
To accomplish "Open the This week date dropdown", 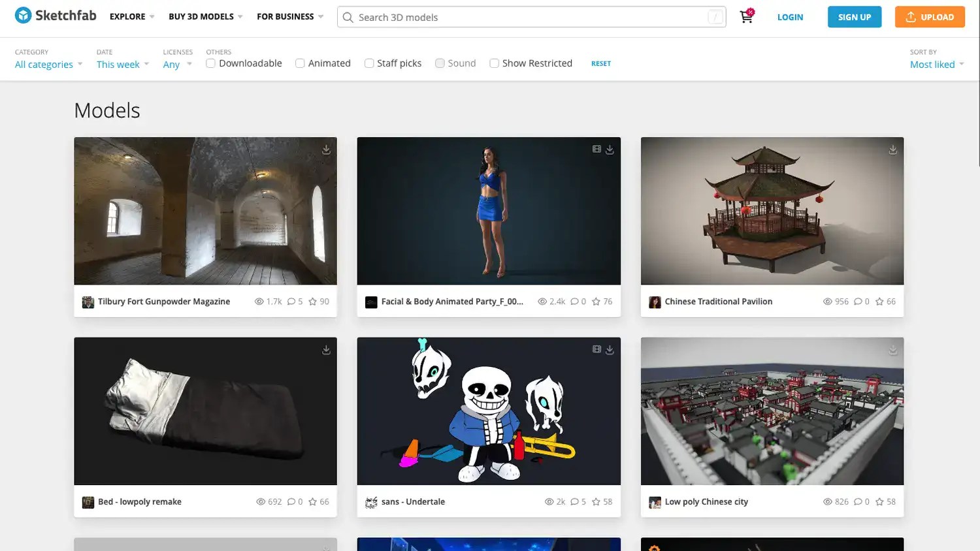I will click(123, 64).
